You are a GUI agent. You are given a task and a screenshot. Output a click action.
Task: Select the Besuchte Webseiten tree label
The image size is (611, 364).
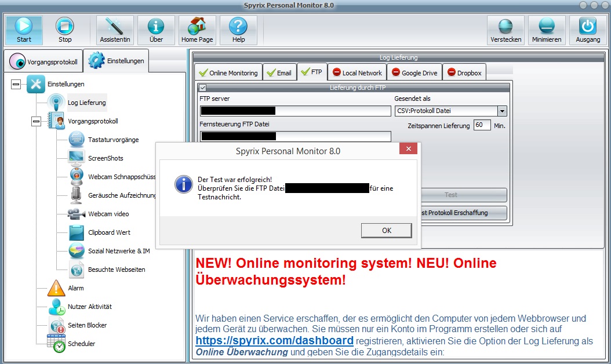(x=117, y=270)
